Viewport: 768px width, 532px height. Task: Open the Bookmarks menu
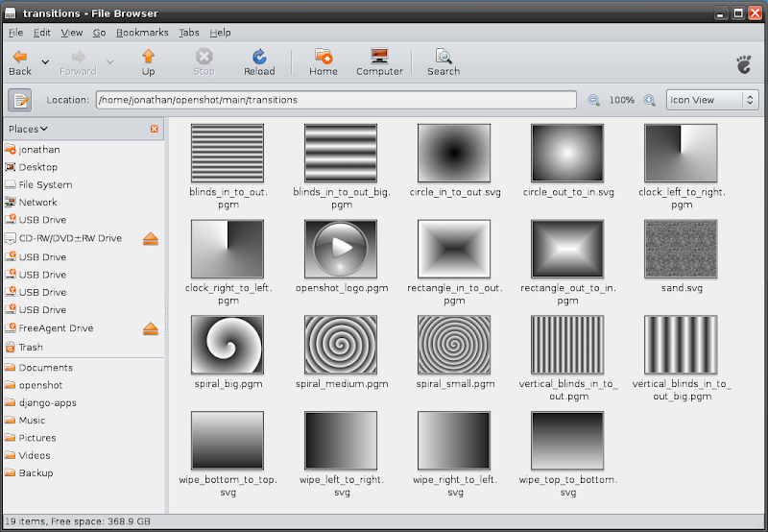click(x=141, y=33)
